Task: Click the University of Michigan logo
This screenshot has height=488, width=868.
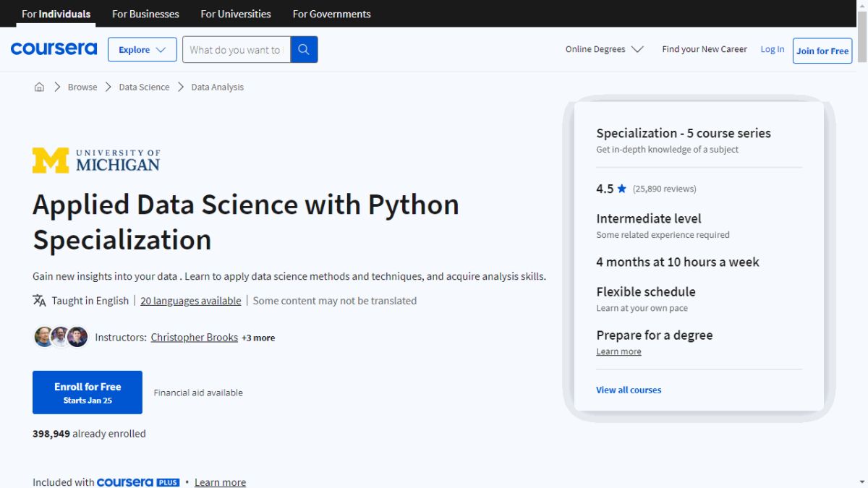Action: [x=96, y=160]
